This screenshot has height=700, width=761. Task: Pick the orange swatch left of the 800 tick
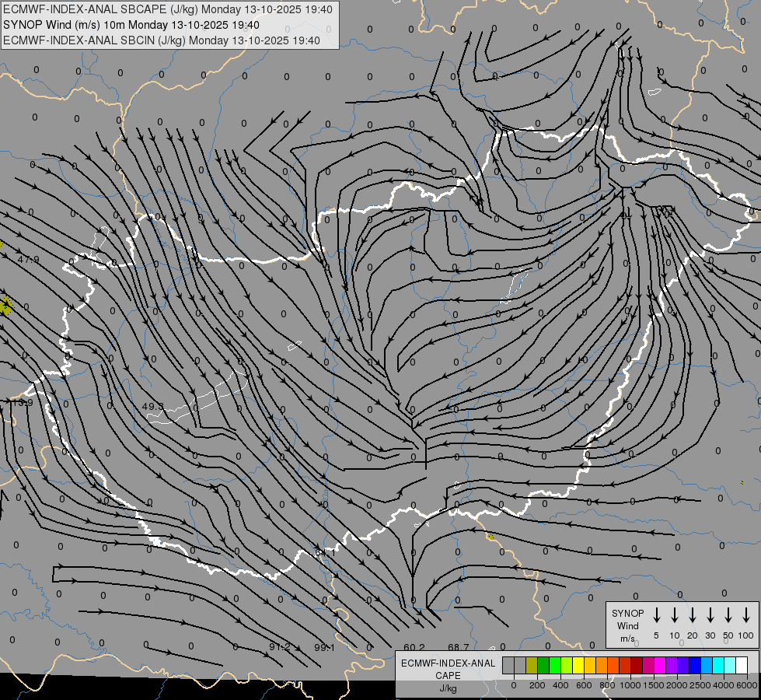602,665
